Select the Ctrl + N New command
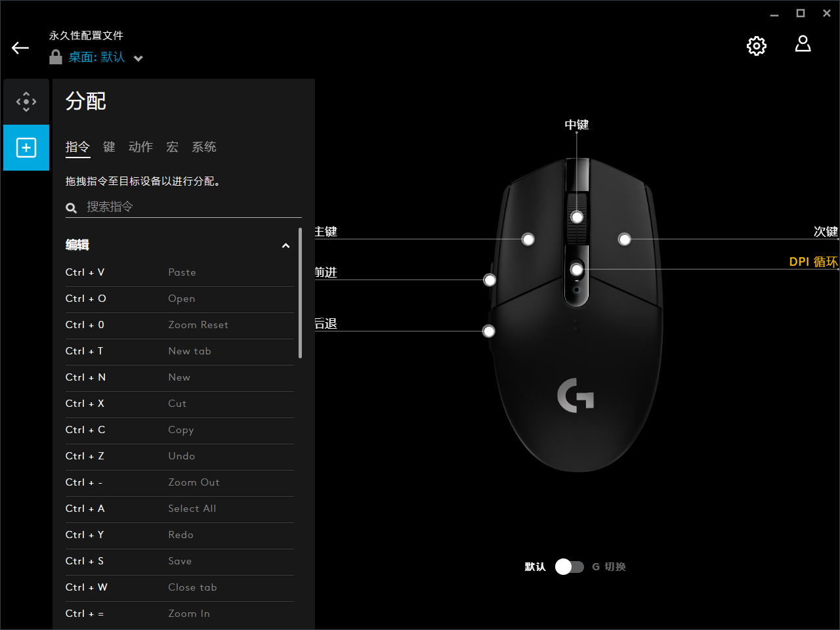Image resolution: width=840 pixels, height=630 pixels. click(180, 378)
